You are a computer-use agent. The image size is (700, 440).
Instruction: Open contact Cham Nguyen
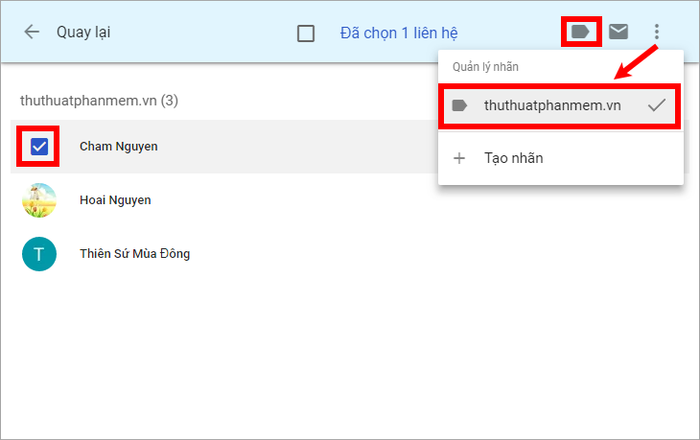point(118,146)
